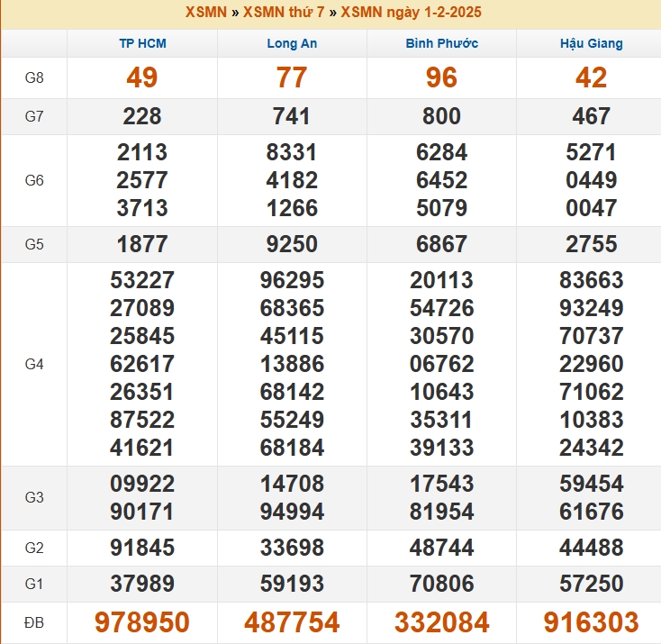Select G4 number 20113
The image size is (661, 644).
click(441, 280)
